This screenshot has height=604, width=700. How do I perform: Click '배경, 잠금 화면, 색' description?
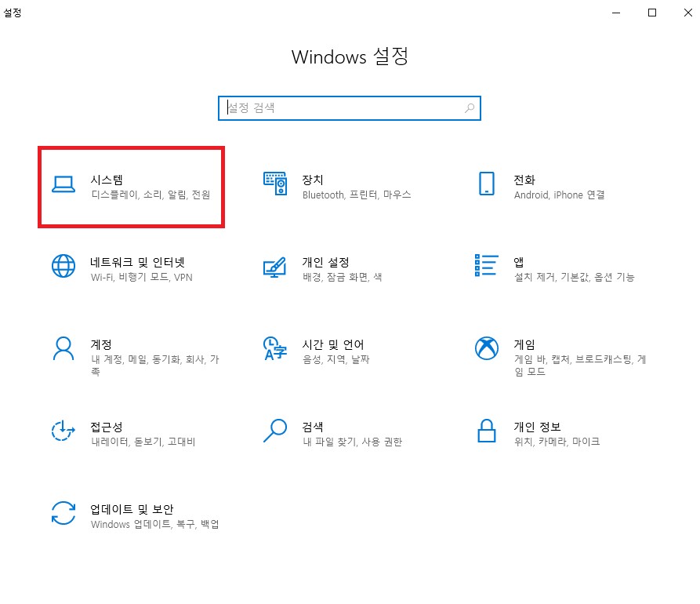(342, 277)
